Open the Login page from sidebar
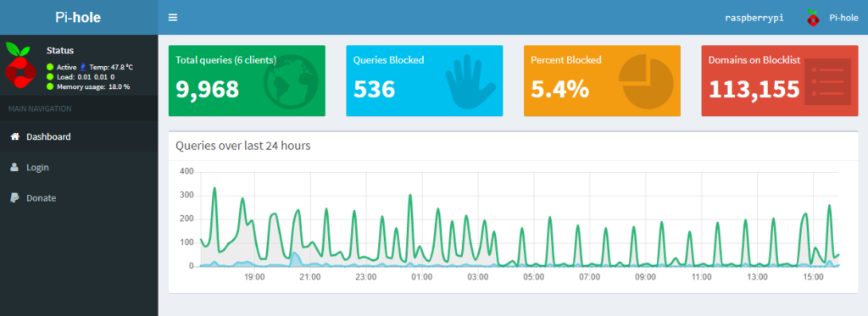 point(79,167)
